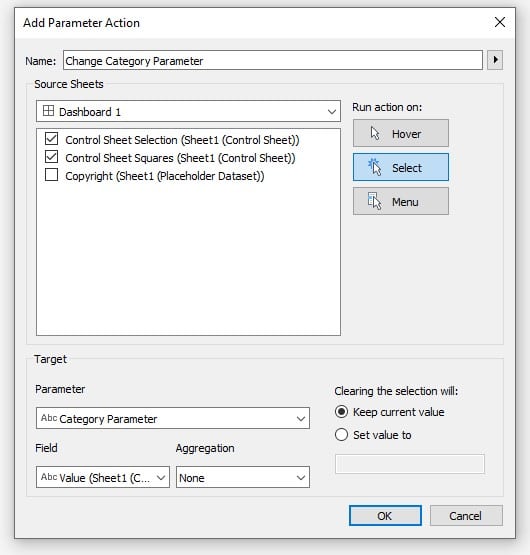Click into the Name text field

click(x=273, y=60)
